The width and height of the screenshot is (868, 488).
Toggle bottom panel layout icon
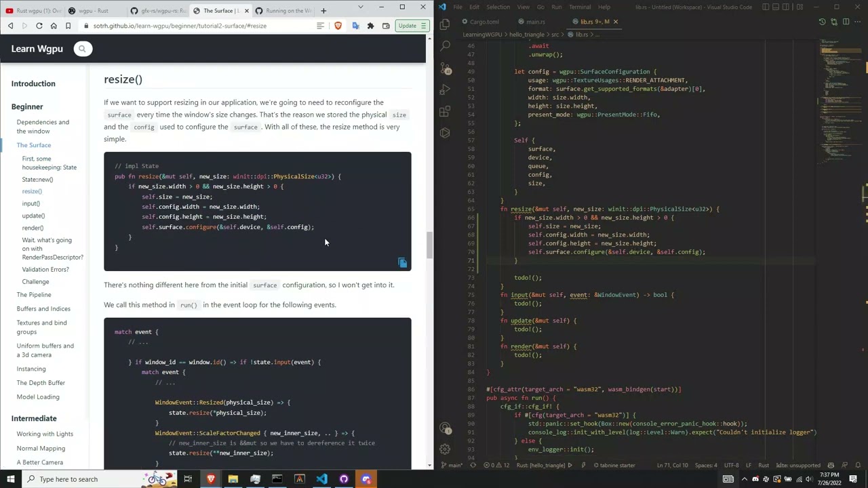pos(777,7)
